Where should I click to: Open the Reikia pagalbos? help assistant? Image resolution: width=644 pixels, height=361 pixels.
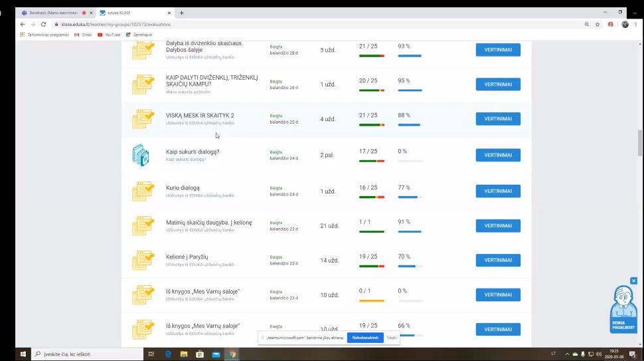623,309
